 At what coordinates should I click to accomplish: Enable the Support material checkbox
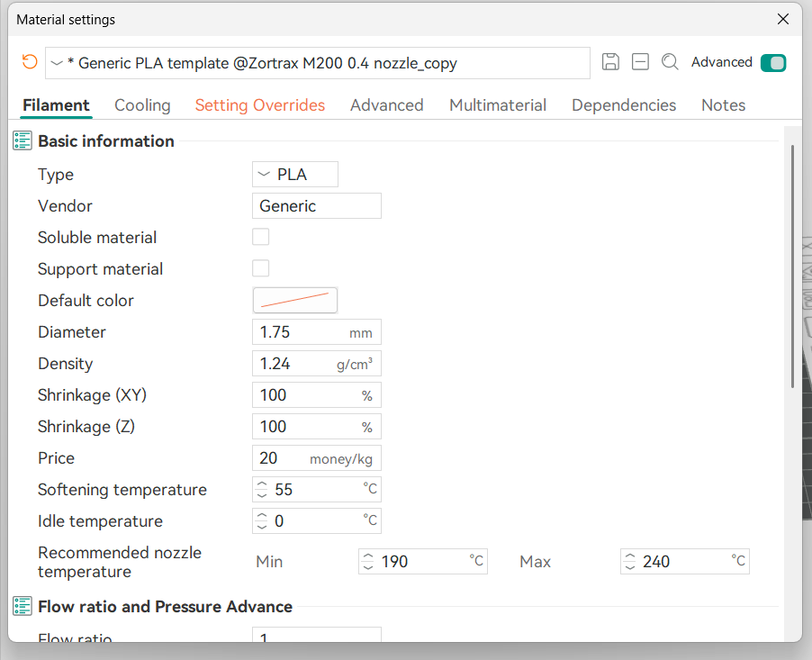coord(261,269)
